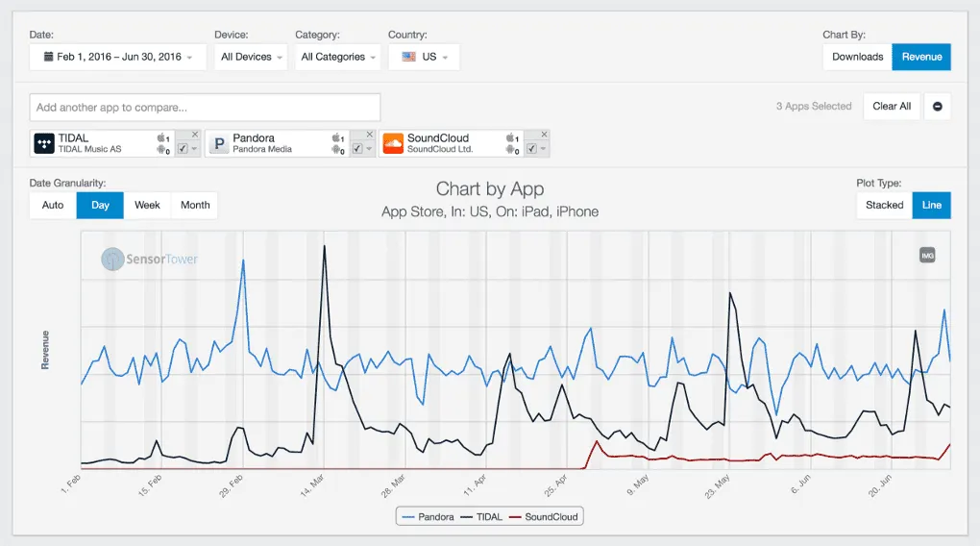Expand the TIDAL chip dropdown arrow

pyautogui.click(x=194, y=149)
